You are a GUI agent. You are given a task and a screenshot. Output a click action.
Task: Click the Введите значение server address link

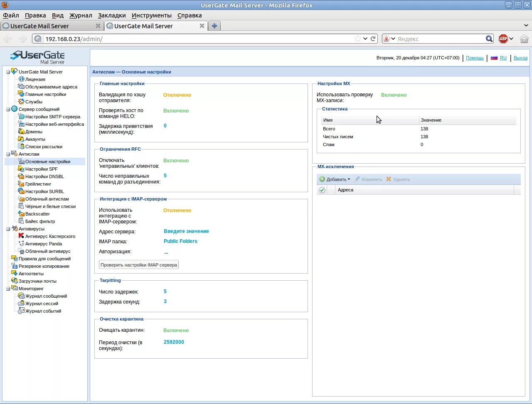point(186,231)
